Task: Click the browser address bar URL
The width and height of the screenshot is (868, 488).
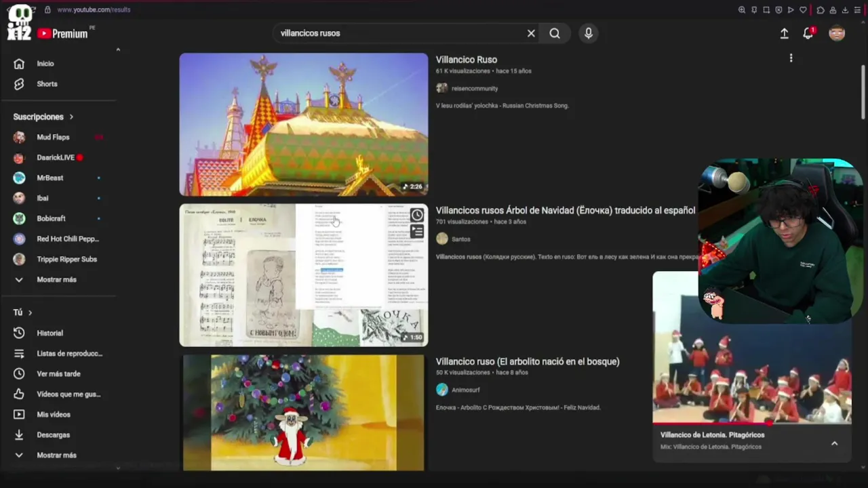Action: click(x=94, y=10)
